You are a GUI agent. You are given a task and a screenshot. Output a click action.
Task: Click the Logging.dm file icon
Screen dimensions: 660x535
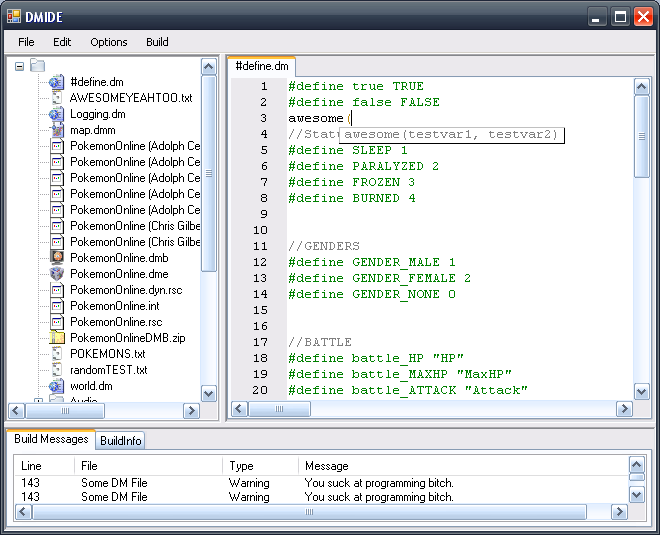point(57,114)
